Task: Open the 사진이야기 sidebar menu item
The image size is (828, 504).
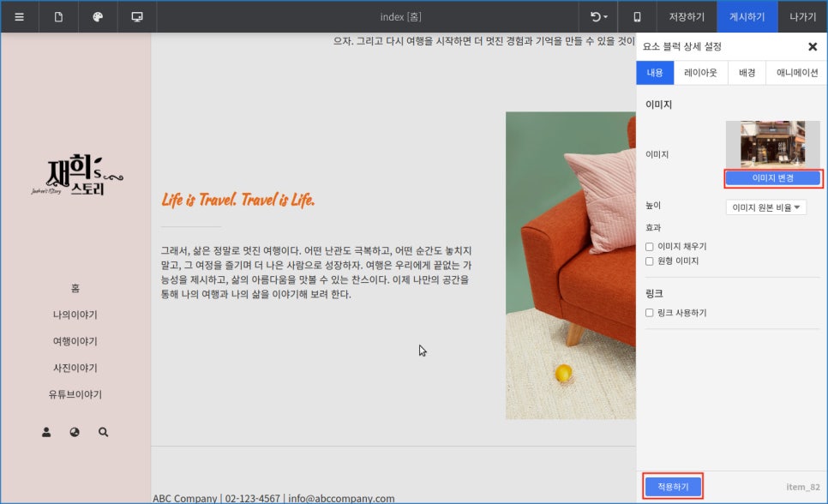Action: tap(75, 368)
